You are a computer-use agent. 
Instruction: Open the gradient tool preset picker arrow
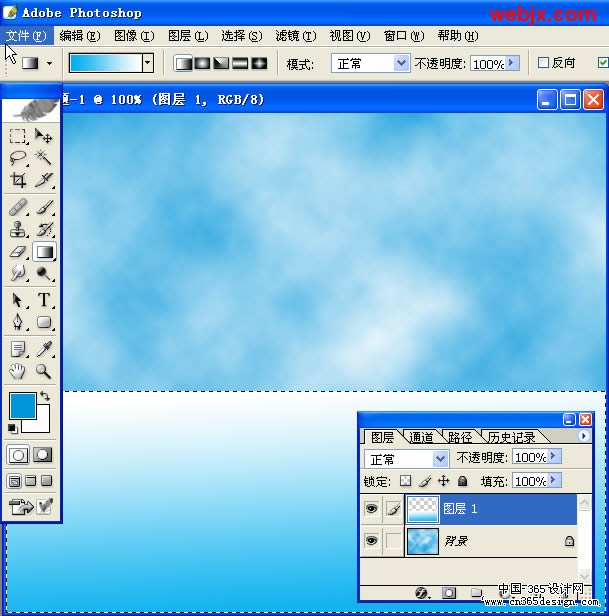[x=50, y=63]
